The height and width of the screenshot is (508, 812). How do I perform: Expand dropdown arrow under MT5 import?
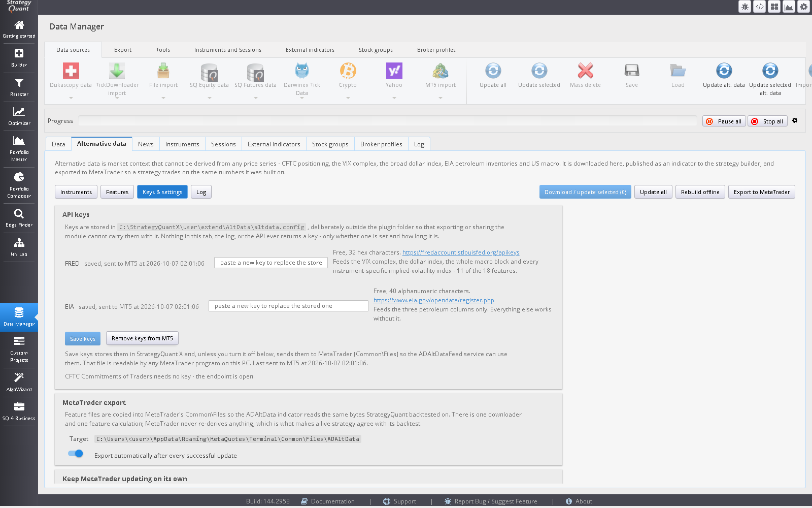point(441,98)
